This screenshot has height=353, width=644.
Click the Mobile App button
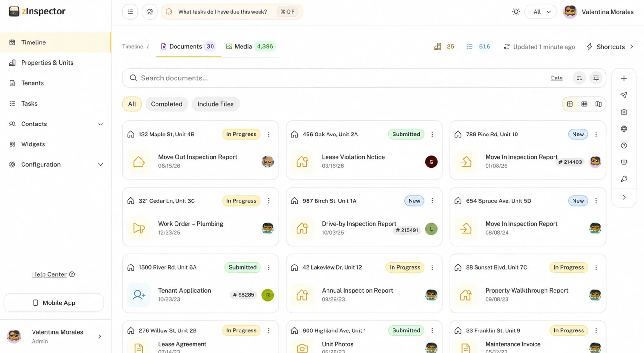54,302
